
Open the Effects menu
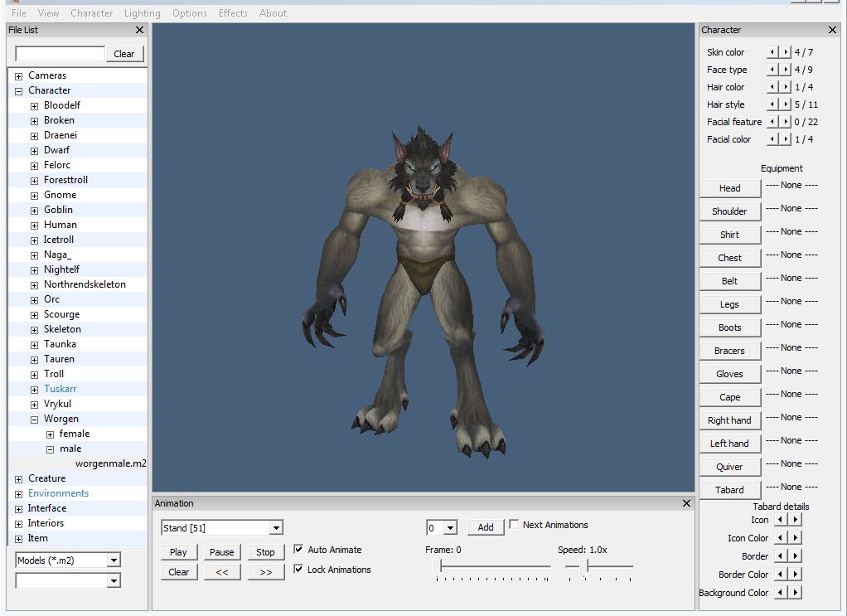pyautogui.click(x=233, y=13)
